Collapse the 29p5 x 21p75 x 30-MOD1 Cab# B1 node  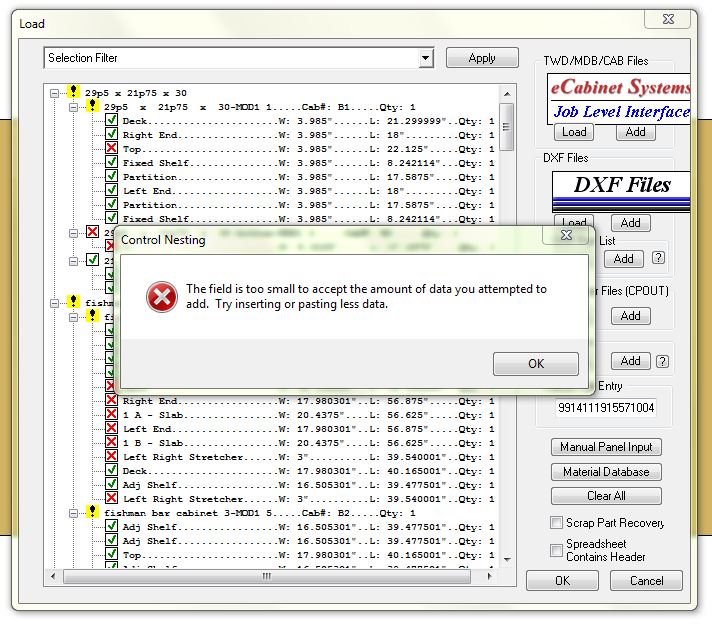[x=74, y=107]
